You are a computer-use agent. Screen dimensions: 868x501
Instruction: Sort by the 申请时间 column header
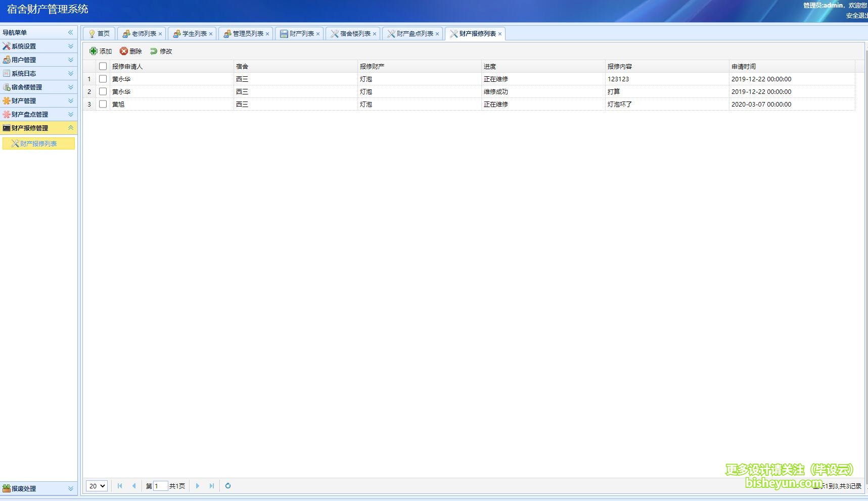792,66
